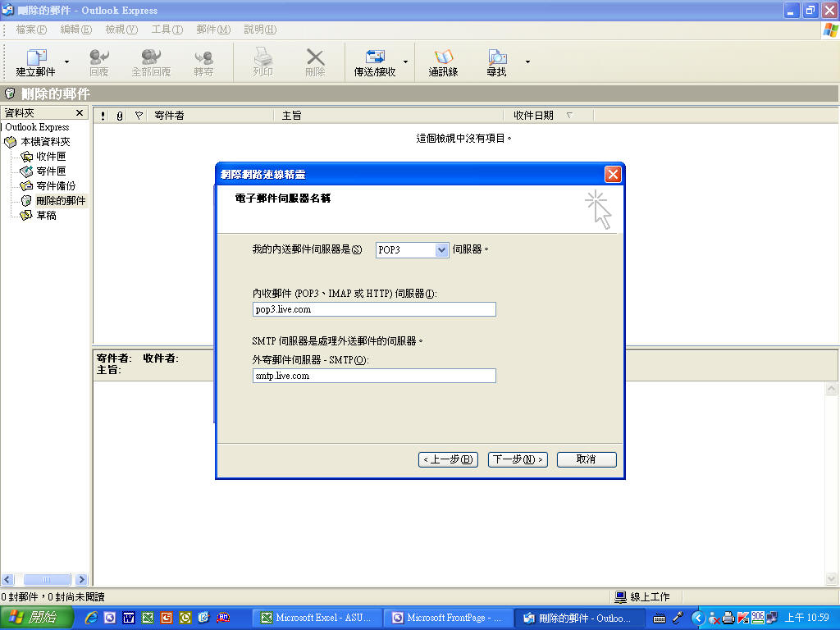Open the 說明 (Help) menu
Viewport: 840px width, 630px height.
coord(260,30)
